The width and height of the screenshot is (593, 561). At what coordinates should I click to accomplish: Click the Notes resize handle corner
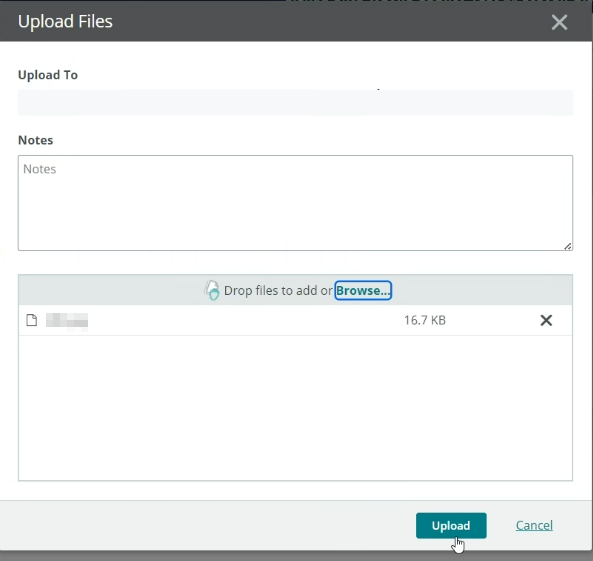point(568,246)
